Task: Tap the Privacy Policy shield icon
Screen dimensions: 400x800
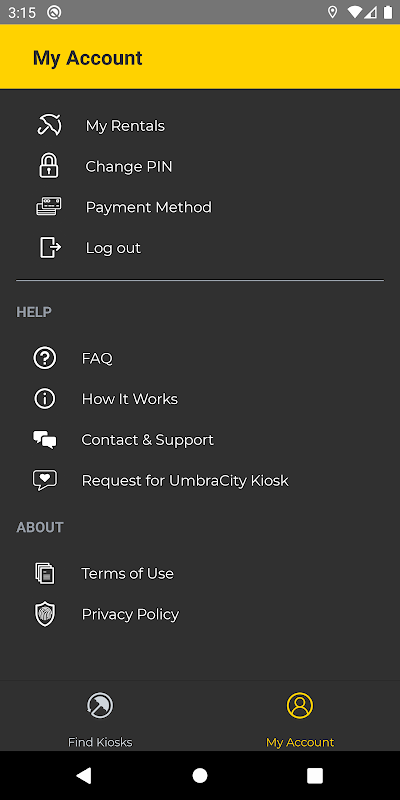Action: [45, 614]
